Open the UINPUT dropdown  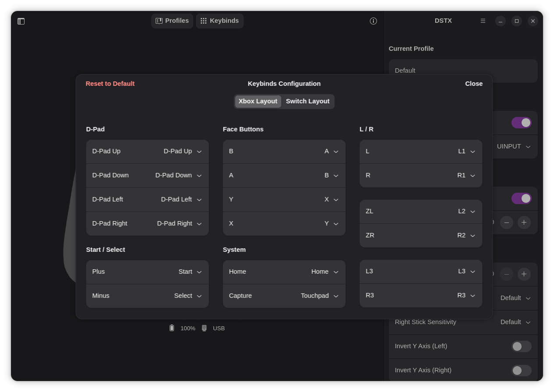(x=514, y=147)
